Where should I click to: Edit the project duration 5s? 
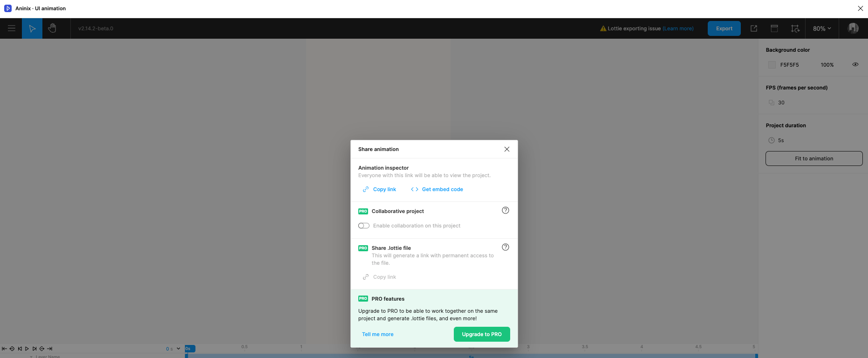click(x=781, y=140)
